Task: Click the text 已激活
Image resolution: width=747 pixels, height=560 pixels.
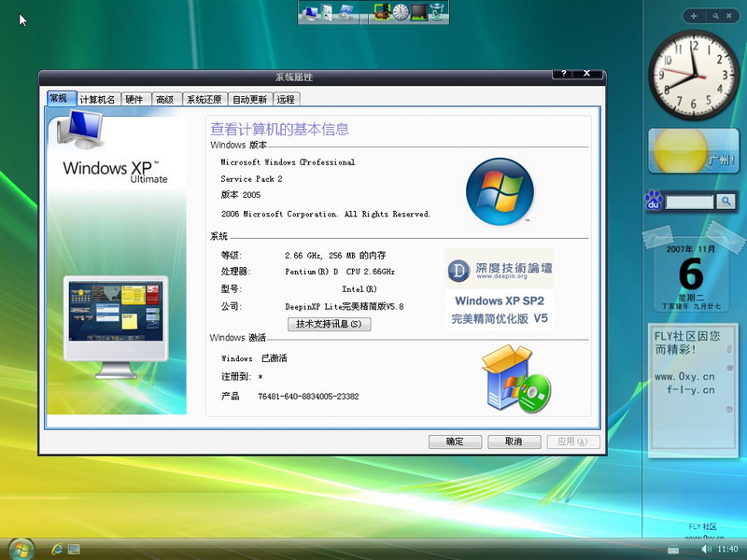Action: click(275, 358)
